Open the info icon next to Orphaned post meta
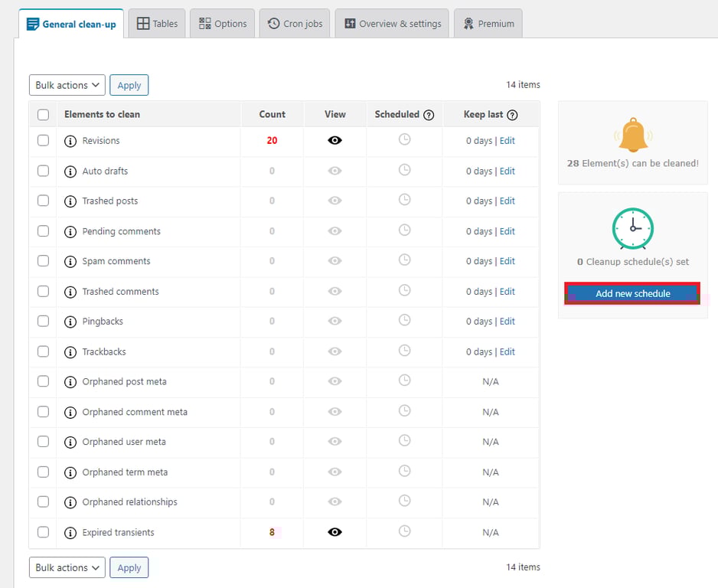 pos(70,381)
